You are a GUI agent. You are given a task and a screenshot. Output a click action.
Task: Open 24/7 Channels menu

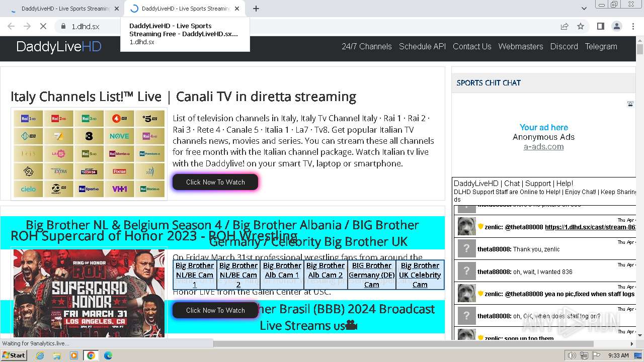[x=367, y=46]
